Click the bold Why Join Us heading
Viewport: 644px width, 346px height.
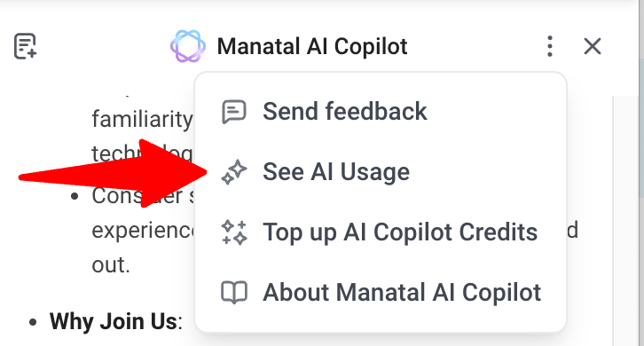pyautogui.click(x=114, y=321)
